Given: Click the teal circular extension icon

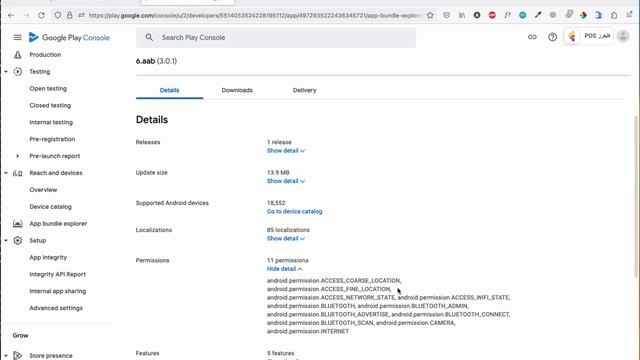Looking at the screenshot, I should coord(522,15).
